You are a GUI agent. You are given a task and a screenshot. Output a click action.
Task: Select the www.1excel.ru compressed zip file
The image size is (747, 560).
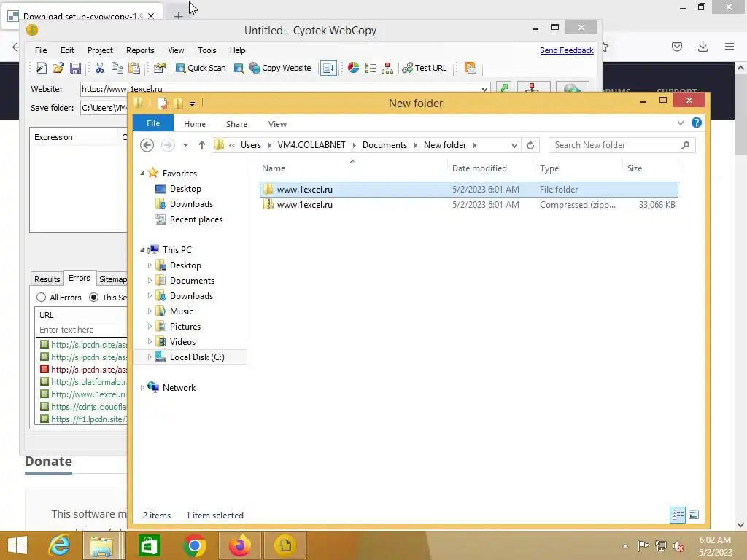469,205
